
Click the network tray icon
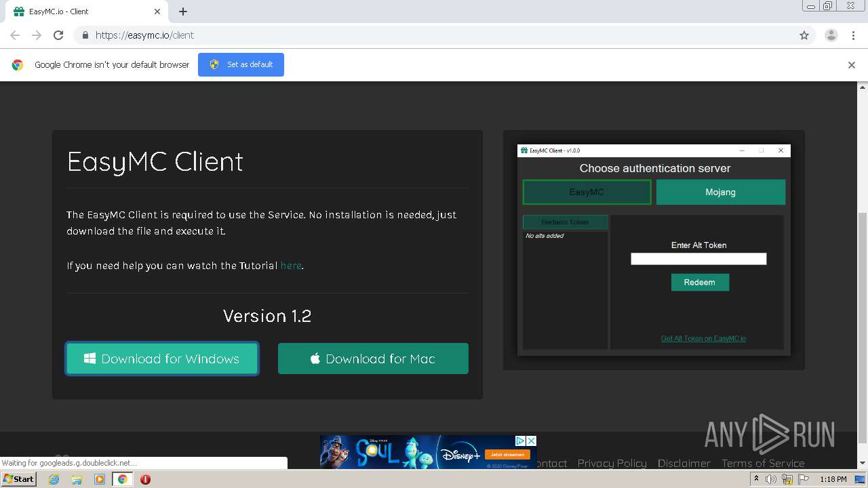tap(787, 479)
